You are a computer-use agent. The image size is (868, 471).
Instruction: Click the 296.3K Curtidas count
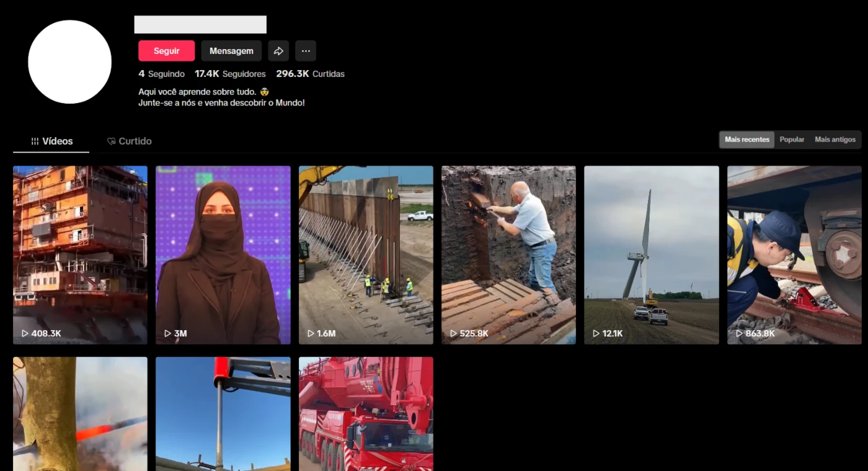click(310, 74)
